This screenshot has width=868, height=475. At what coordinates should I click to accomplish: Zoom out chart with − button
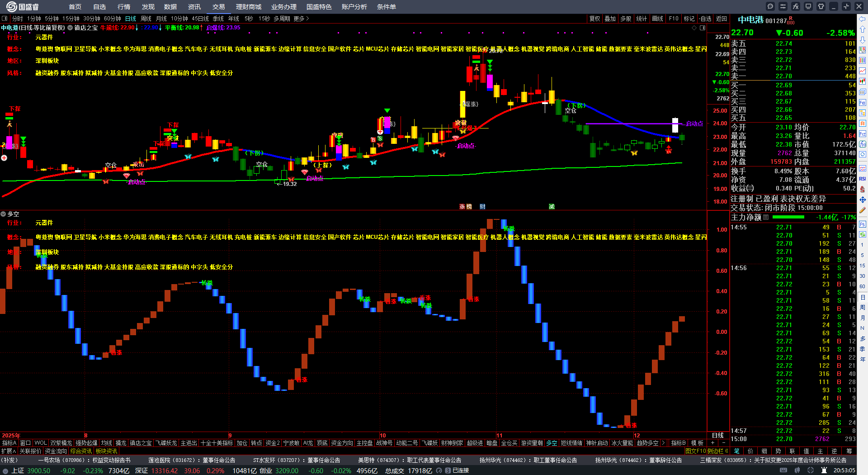(723, 443)
